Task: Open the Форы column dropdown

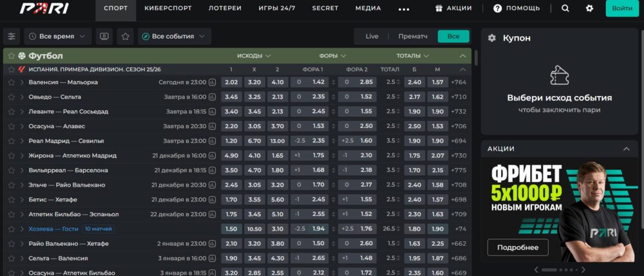Action: pyautogui.click(x=333, y=56)
